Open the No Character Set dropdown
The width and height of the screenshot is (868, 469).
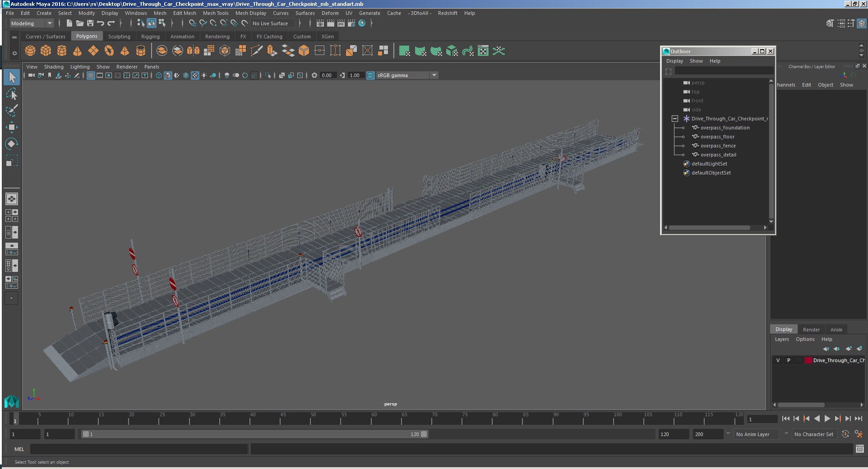click(x=815, y=434)
